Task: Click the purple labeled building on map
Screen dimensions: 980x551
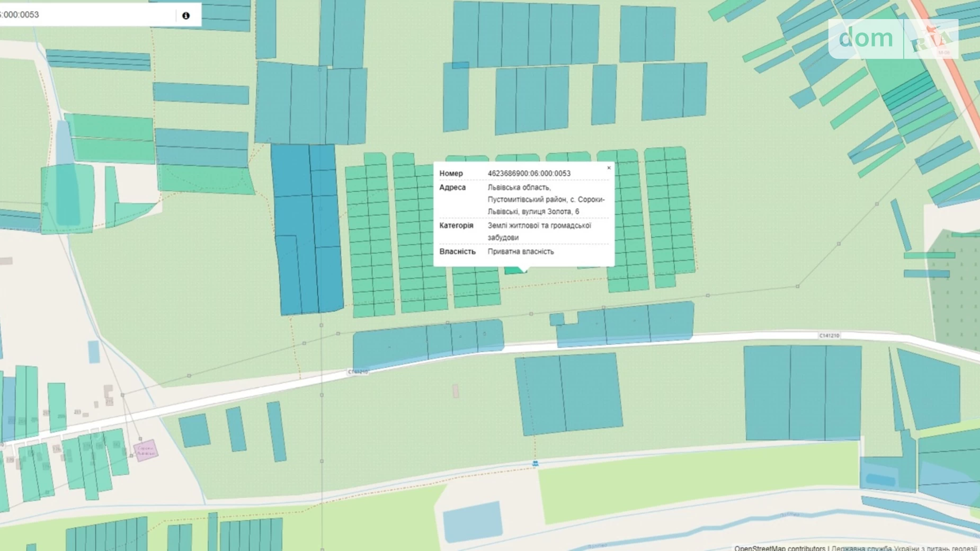Action: tap(145, 450)
